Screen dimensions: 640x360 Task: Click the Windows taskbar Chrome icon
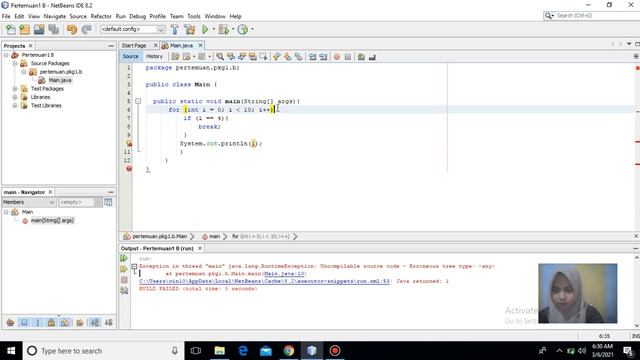289,351
